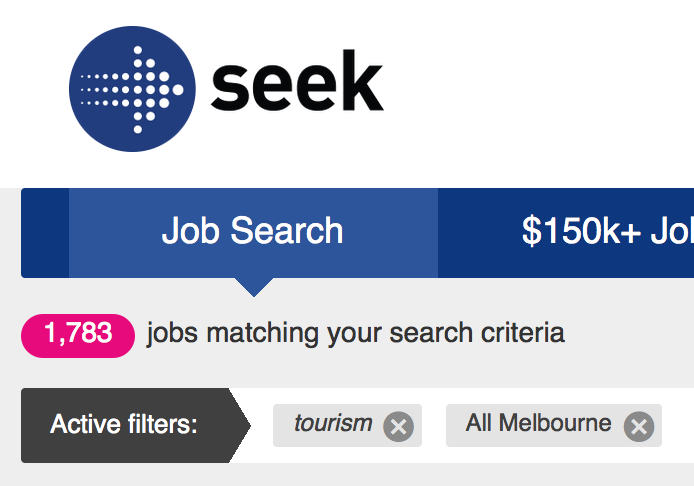The height and width of the screenshot is (486, 694).
Task: Click the blank header area left of Seek logo
Action: click(x=32, y=90)
